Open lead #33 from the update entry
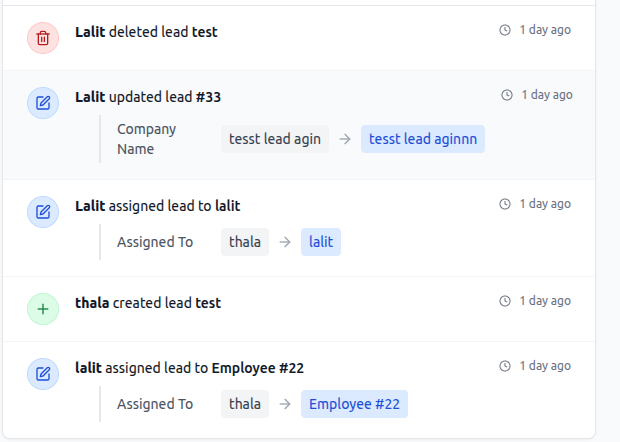 pyautogui.click(x=208, y=97)
